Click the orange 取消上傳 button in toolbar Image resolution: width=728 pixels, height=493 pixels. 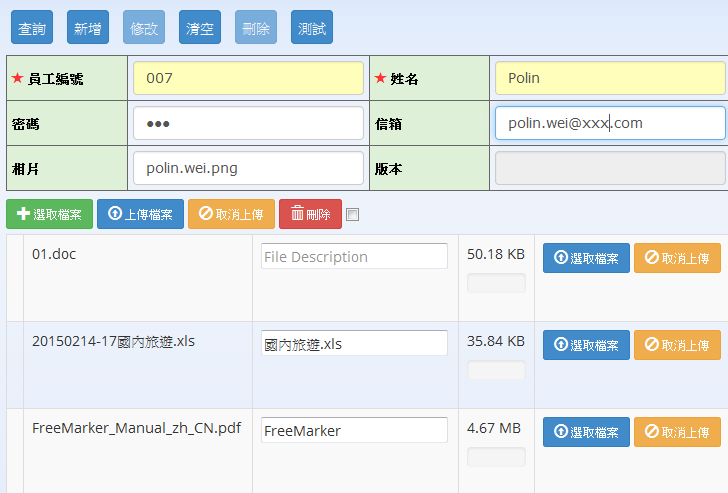coord(231,214)
